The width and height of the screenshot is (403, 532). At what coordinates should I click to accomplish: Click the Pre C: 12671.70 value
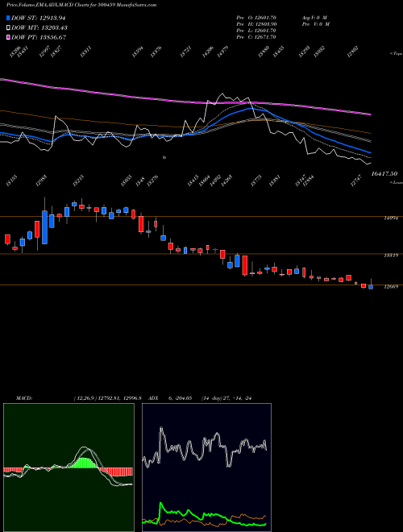coord(256,37)
